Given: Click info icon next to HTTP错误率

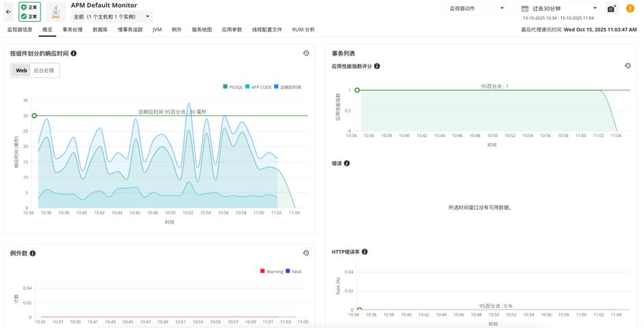Looking at the screenshot, I should [x=364, y=252].
